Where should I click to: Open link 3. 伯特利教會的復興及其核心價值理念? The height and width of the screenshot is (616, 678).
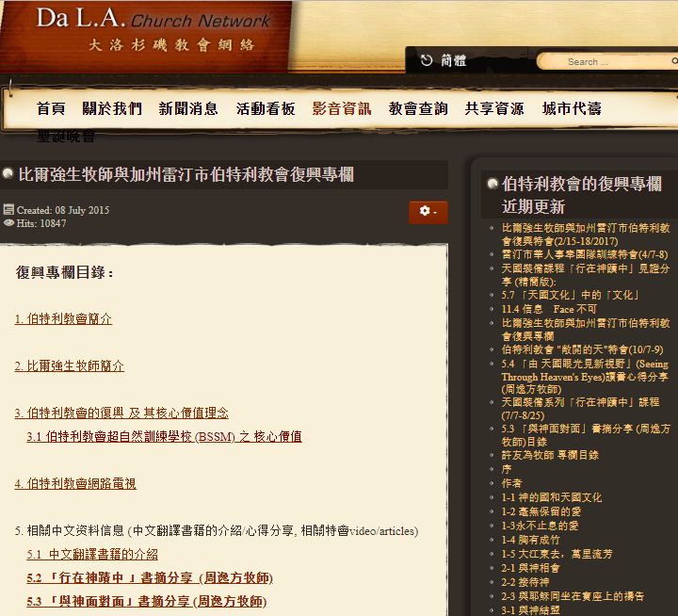pos(121,413)
